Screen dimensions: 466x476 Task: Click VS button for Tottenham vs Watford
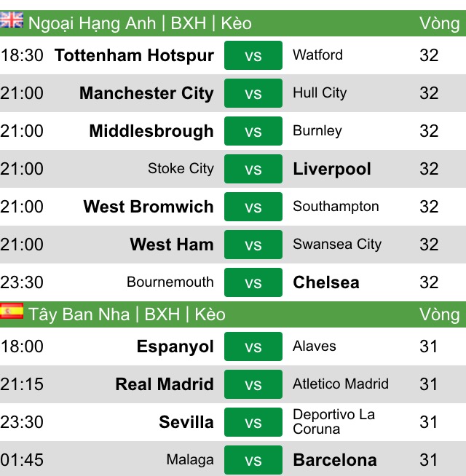tap(253, 55)
